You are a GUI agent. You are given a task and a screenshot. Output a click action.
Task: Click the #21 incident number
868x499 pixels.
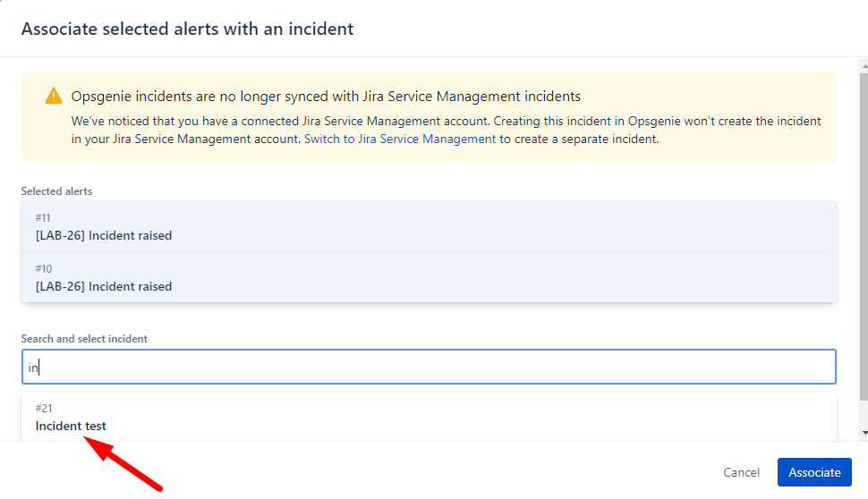click(x=44, y=409)
